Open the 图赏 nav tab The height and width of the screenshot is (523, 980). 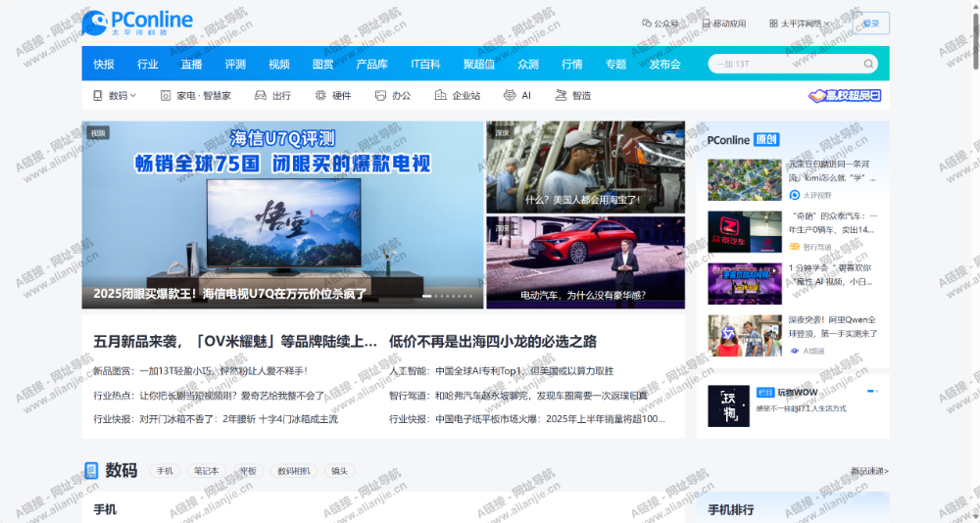click(322, 64)
